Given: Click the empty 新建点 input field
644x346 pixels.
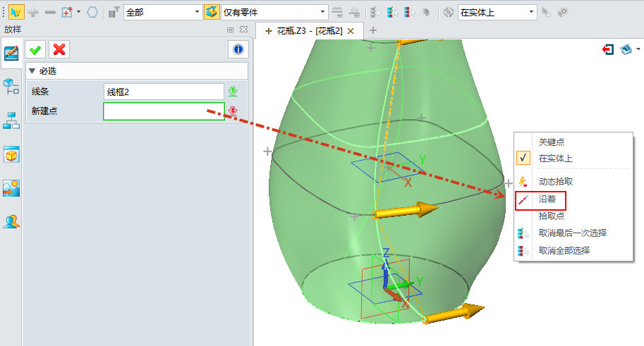Looking at the screenshot, I should pyautogui.click(x=164, y=111).
